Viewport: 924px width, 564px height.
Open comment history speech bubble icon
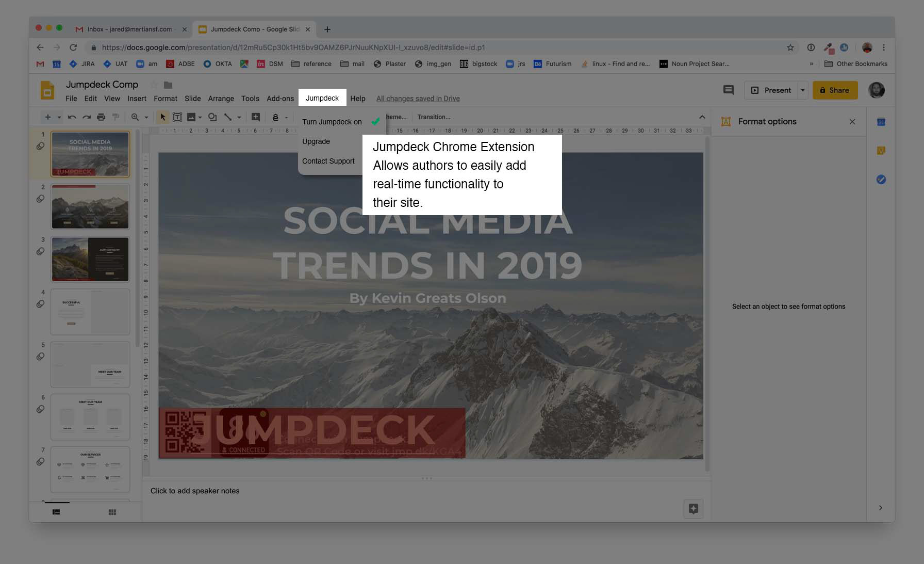[x=729, y=90]
